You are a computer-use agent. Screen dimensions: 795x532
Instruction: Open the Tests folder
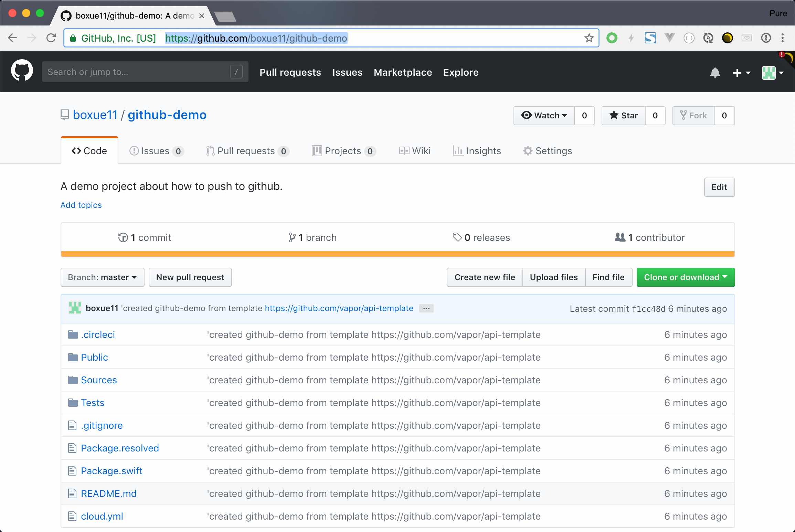coord(93,403)
